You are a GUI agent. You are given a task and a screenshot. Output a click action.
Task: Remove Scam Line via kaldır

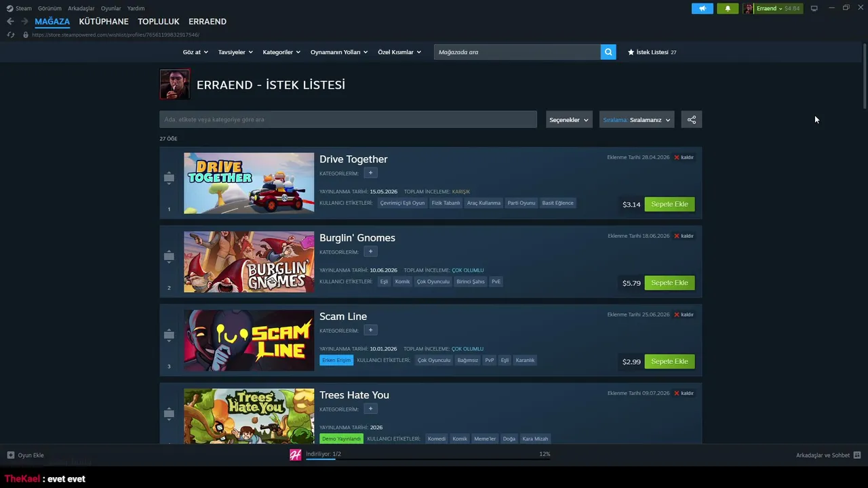tap(684, 314)
